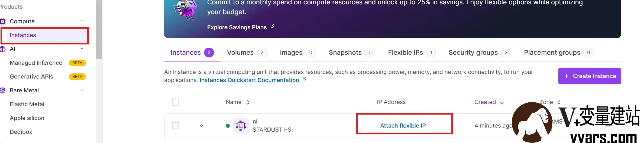
Task: Click the sidebar vertical scrollbar
Action: (x=99, y=30)
